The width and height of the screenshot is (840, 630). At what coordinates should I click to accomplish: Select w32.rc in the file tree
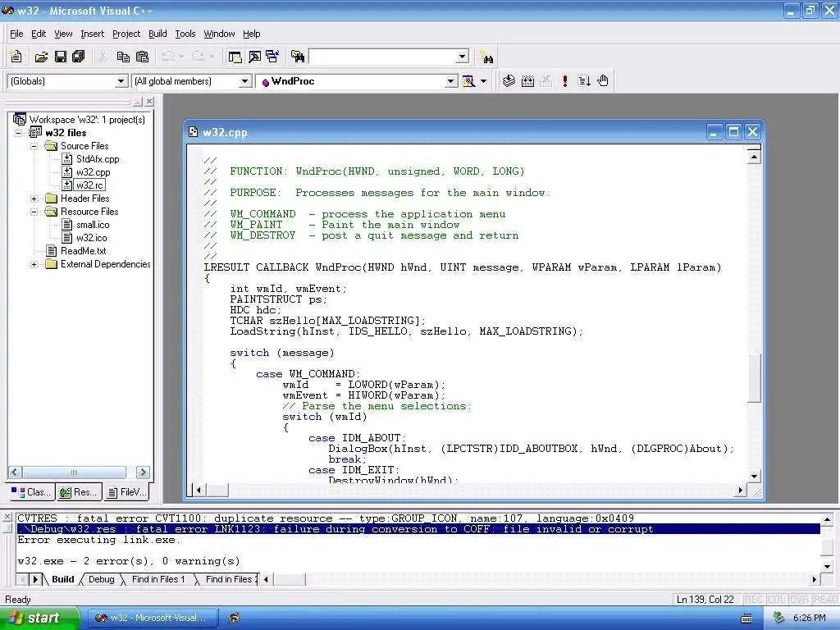[x=89, y=185]
